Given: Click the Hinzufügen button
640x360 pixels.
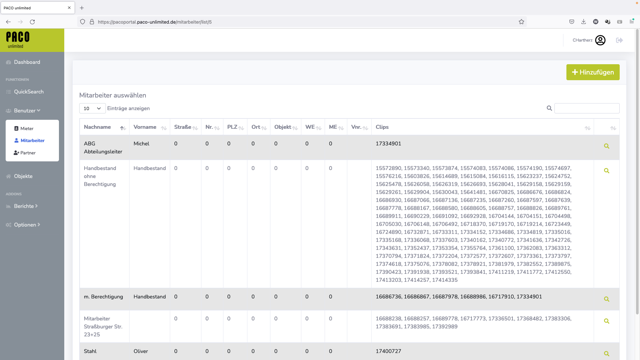Looking at the screenshot, I should [593, 72].
